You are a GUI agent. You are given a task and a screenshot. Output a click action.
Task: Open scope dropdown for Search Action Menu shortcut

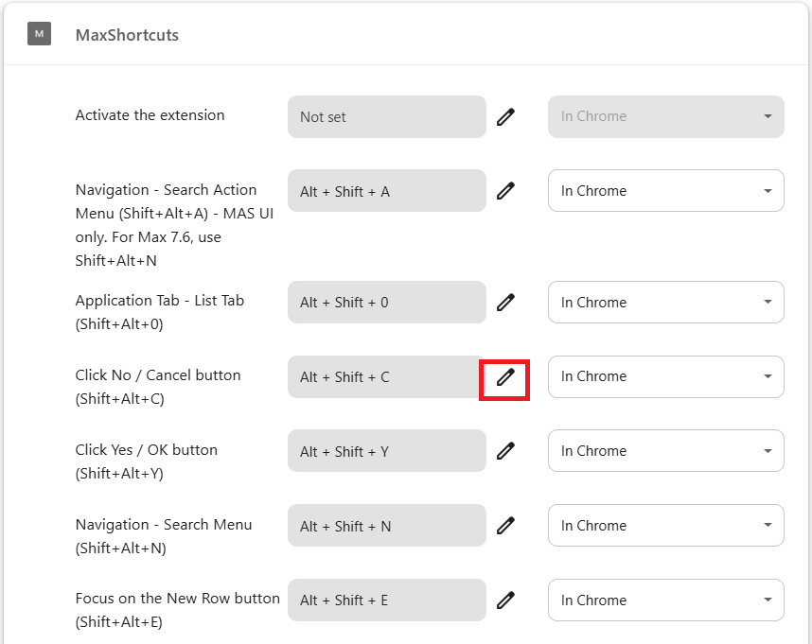[666, 191]
